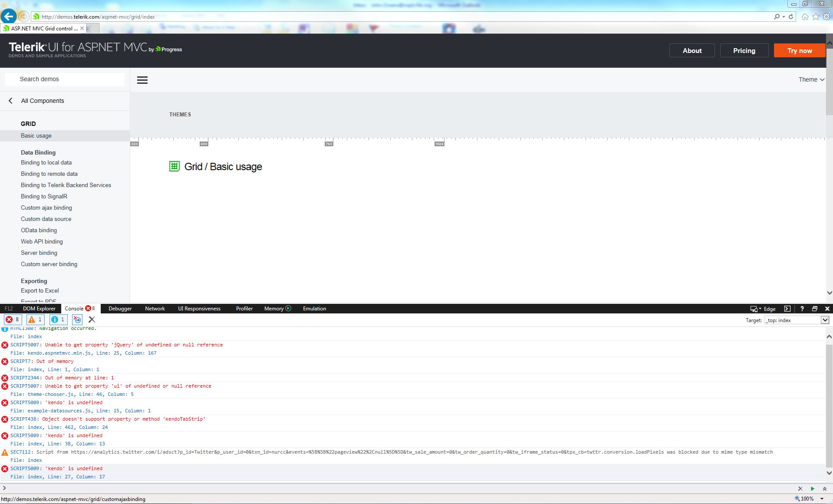Click the green grid icon beside the heading
Viewport: 833px width, 504px height.
(x=174, y=166)
